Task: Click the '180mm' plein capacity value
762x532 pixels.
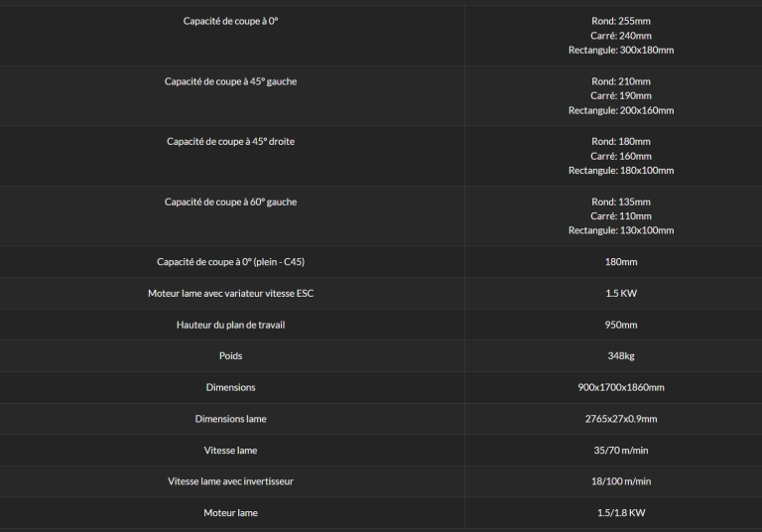Action: tap(620, 262)
